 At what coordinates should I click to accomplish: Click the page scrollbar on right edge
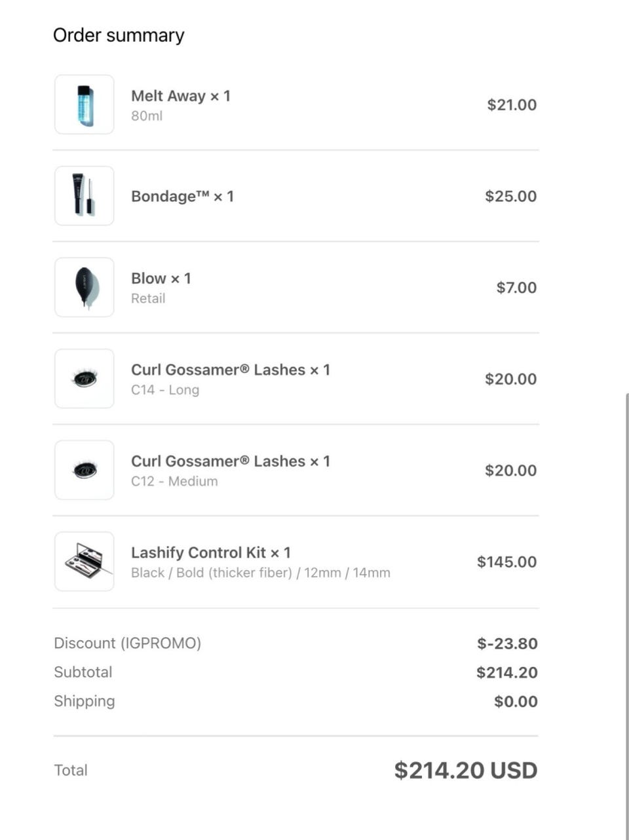coord(626,590)
